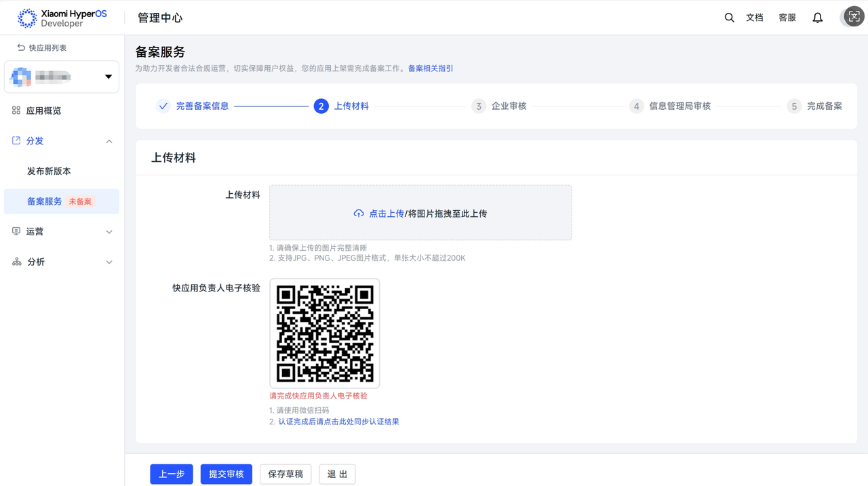
Task: Open search with the magnifier icon
Action: point(729,18)
